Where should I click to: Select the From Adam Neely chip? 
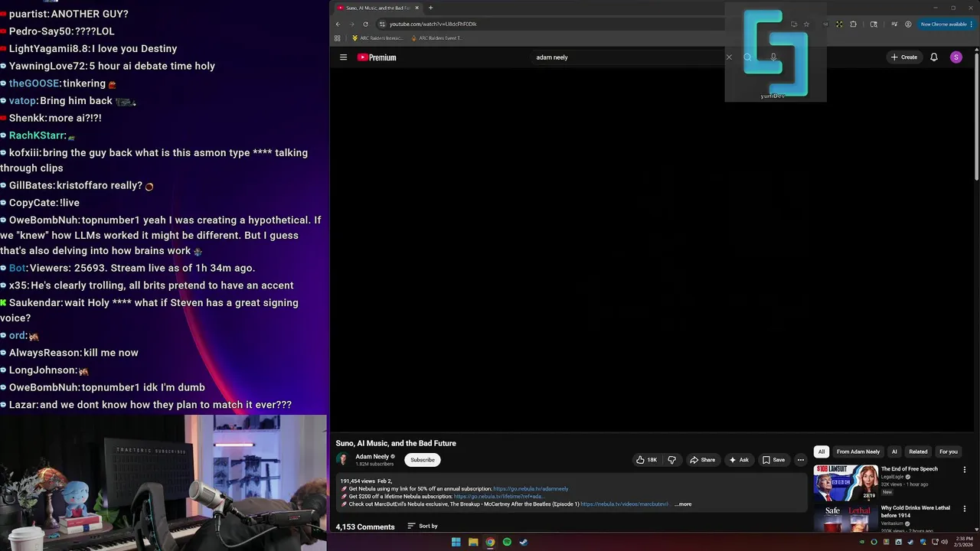point(858,452)
